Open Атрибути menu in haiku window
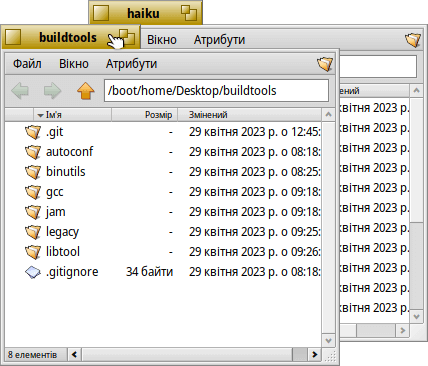 [219, 40]
